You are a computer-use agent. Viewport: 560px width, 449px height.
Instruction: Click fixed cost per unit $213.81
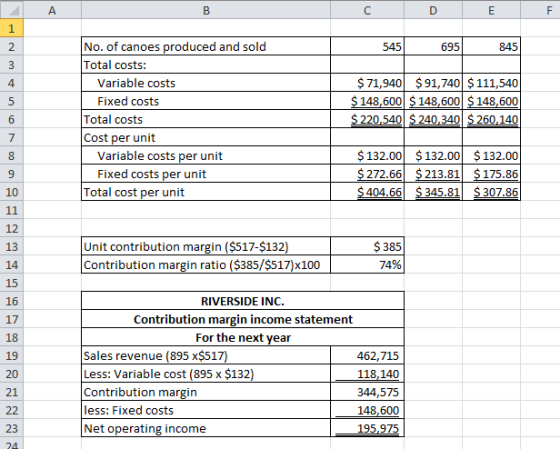pyautogui.click(x=433, y=174)
